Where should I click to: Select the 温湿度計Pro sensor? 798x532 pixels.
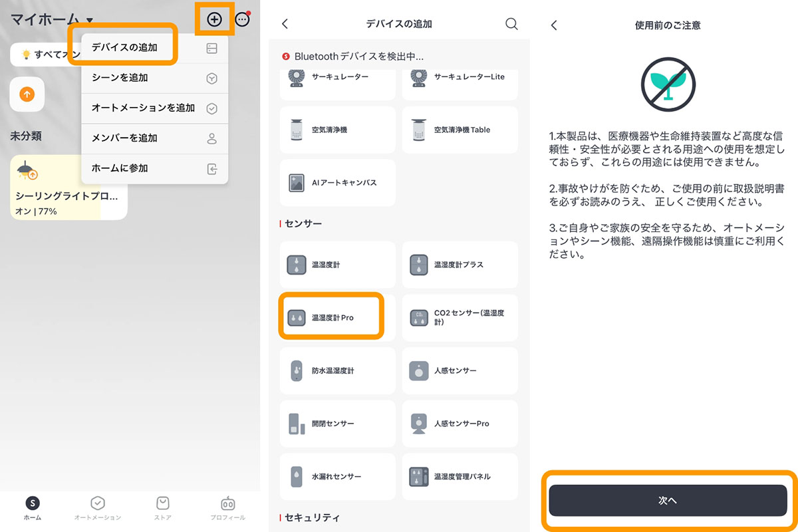(x=331, y=317)
